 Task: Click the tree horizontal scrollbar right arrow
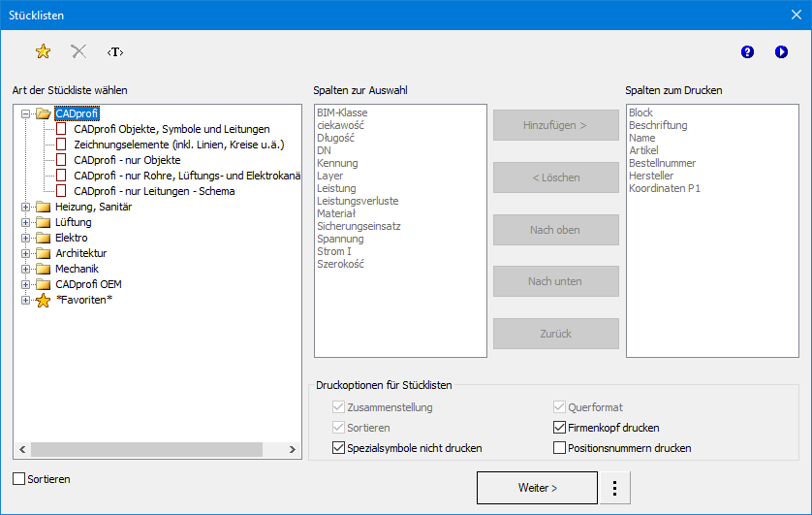(x=294, y=450)
